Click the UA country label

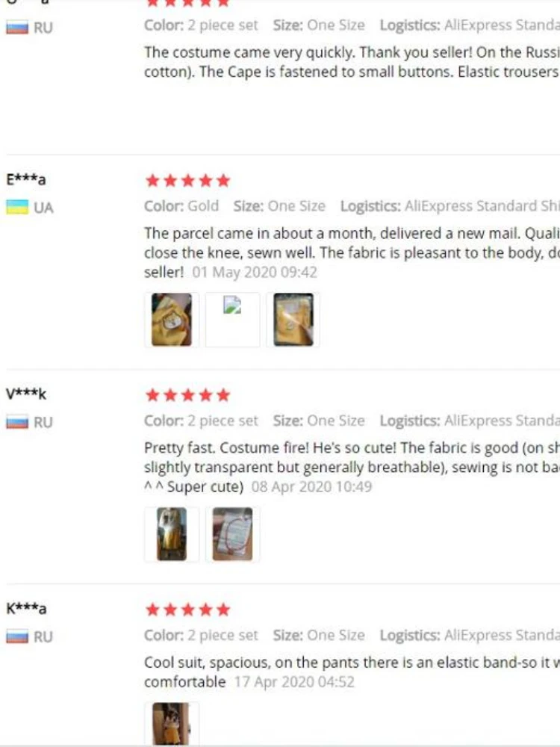click(x=44, y=208)
